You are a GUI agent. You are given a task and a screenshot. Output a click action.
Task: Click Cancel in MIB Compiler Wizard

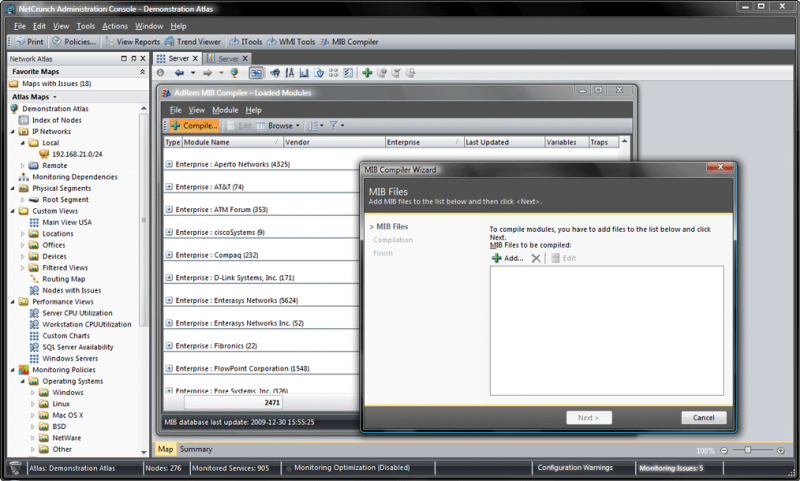click(704, 418)
